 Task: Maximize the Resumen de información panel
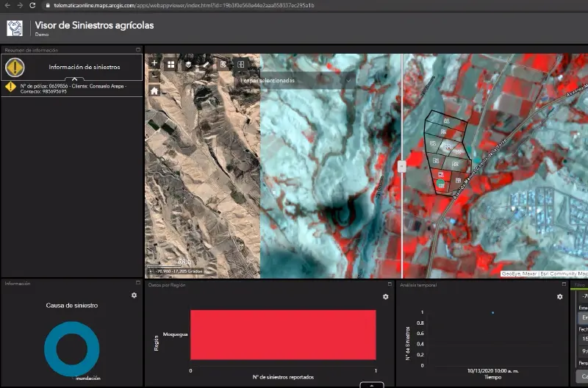pyautogui.click(x=138, y=49)
